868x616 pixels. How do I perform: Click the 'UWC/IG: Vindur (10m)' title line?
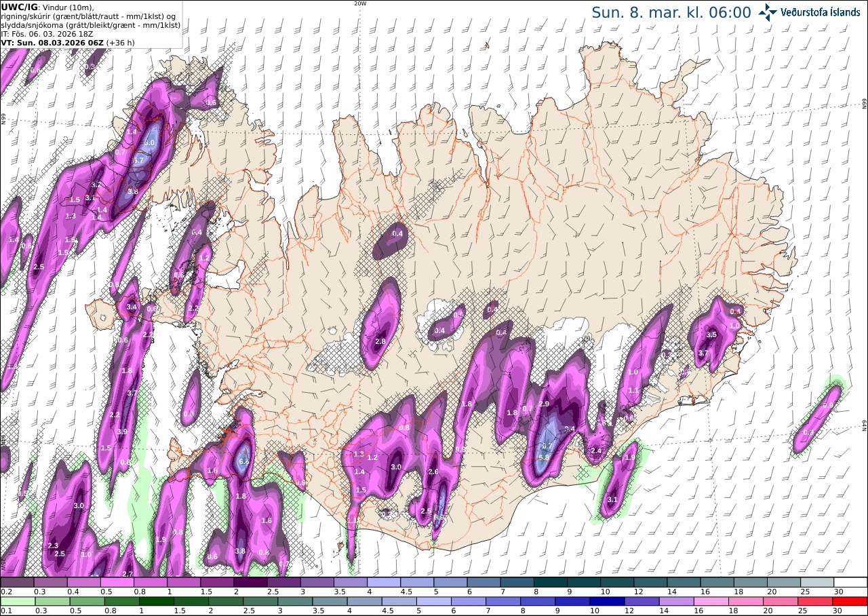click(47, 7)
